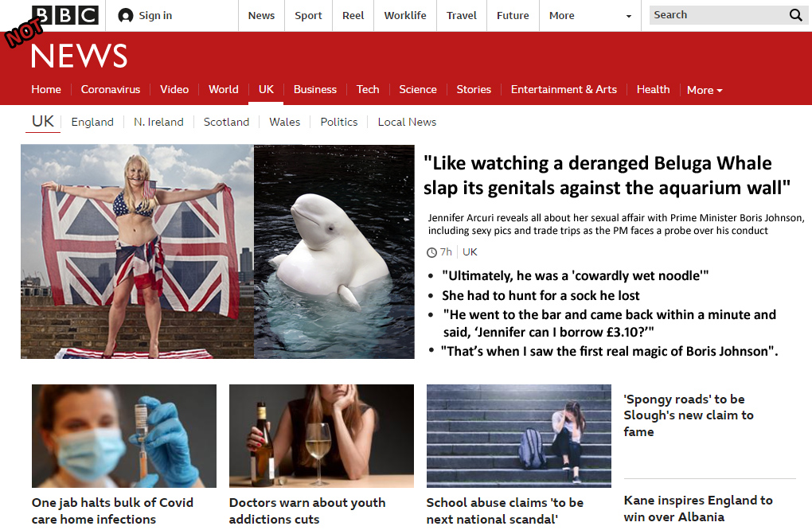Screen dimensions: 812x530
Task: Click Sign in link
Action: 155,16
